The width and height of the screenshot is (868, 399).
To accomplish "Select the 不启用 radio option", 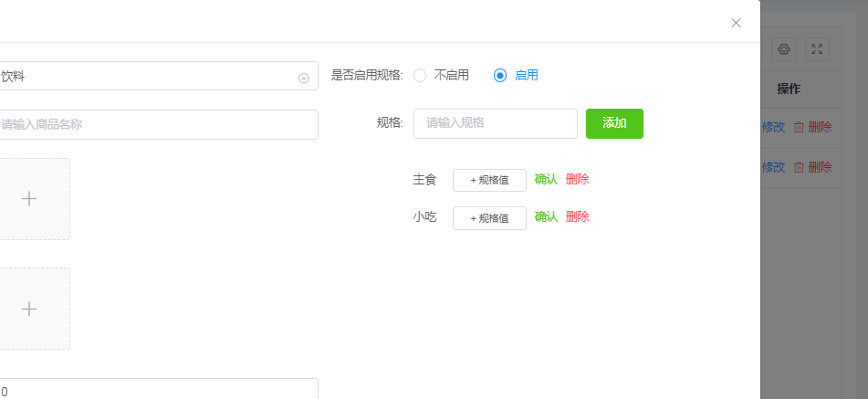I will tap(420, 75).
